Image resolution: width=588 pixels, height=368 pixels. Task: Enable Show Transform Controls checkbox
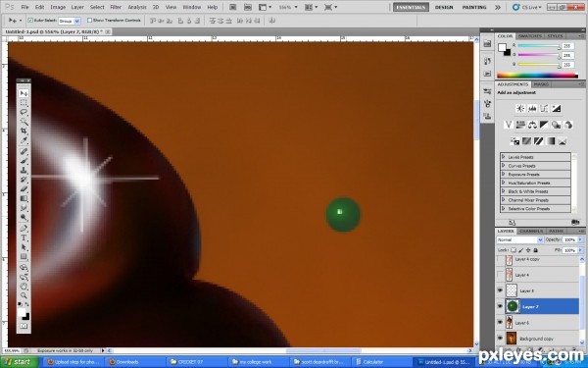click(89, 21)
